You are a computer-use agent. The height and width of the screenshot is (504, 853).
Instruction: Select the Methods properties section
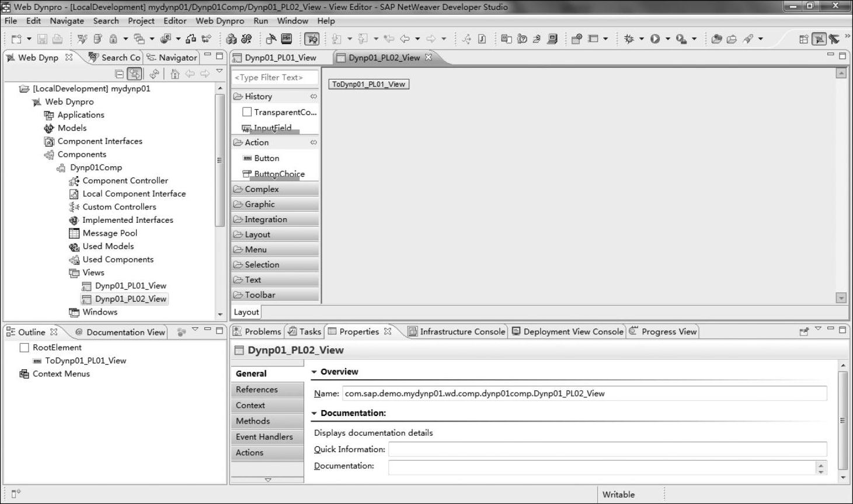[267, 421]
